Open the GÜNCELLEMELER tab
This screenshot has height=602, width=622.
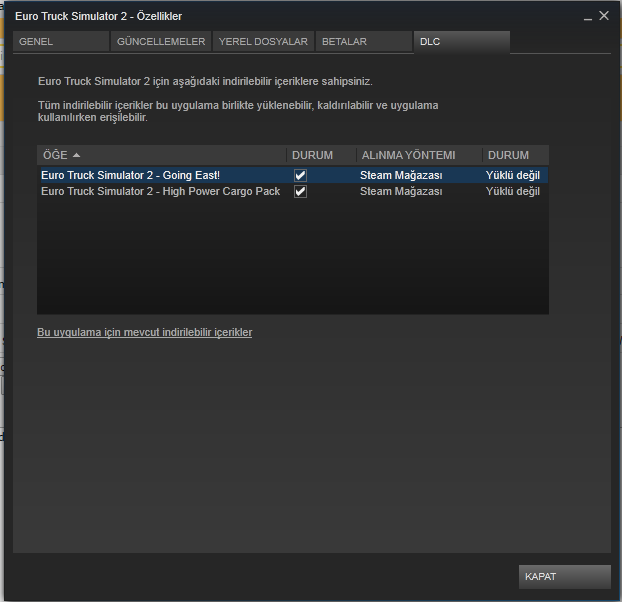[x=161, y=42]
